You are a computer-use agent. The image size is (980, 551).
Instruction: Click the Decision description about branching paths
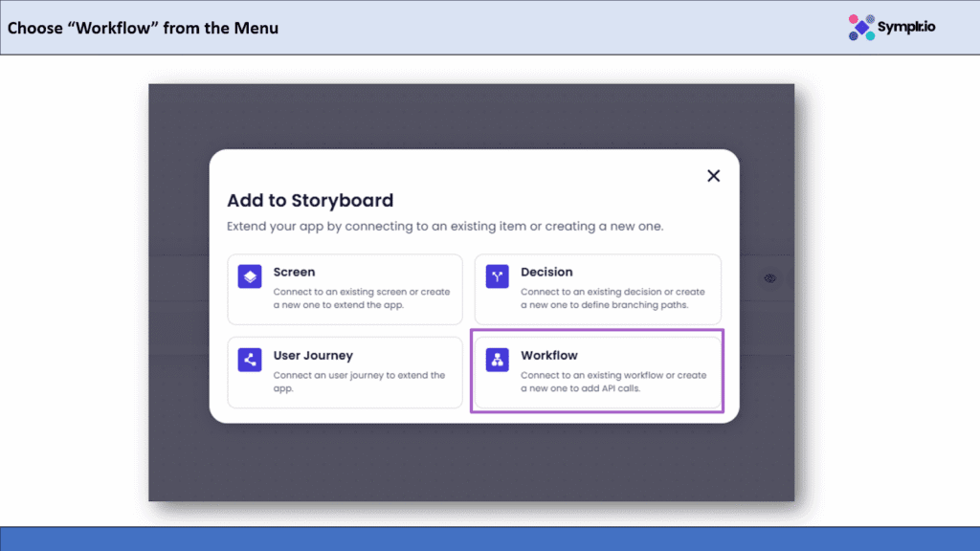pos(612,298)
